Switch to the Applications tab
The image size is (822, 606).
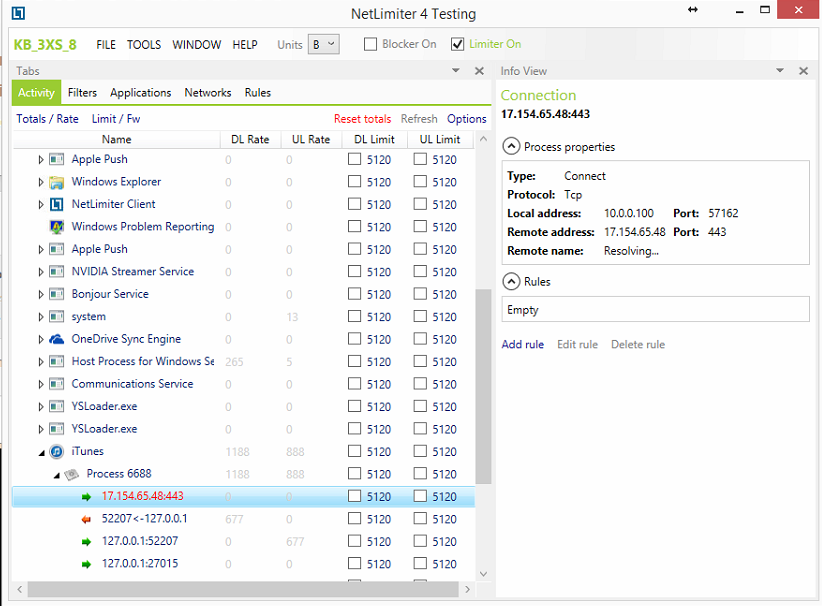[x=140, y=93]
